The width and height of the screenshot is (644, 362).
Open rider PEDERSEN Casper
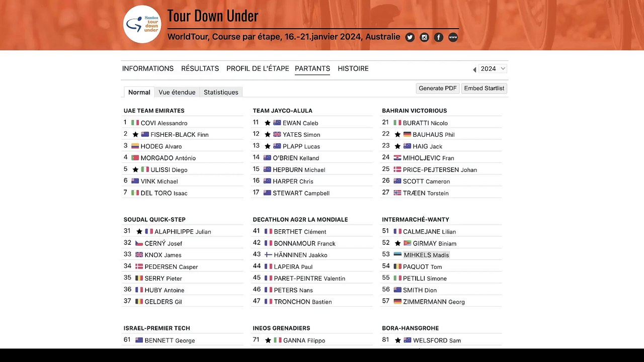click(x=172, y=267)
